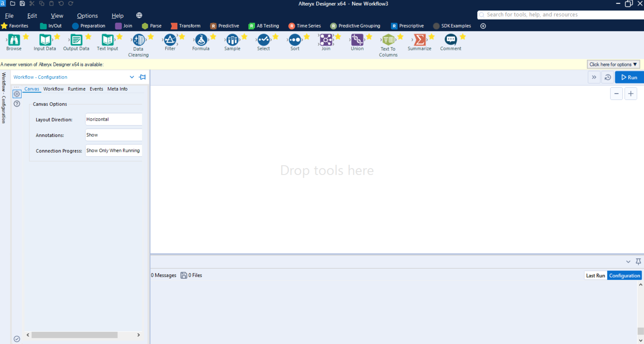Toggle pin on Workflow Configuration panel
Viewport: 644px width, 344px height.
point(143,77)
